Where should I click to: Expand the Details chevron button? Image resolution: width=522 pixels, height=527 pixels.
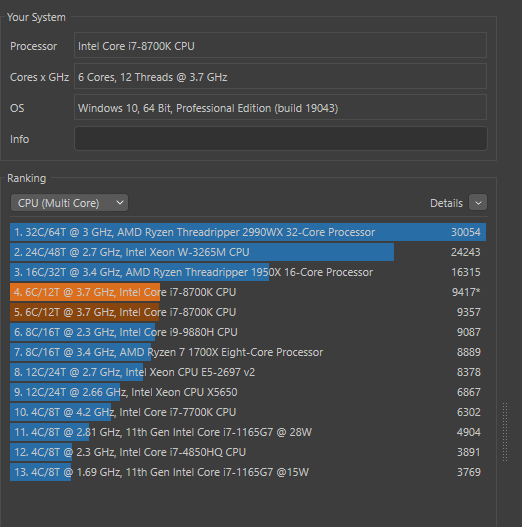pos(478,203)
